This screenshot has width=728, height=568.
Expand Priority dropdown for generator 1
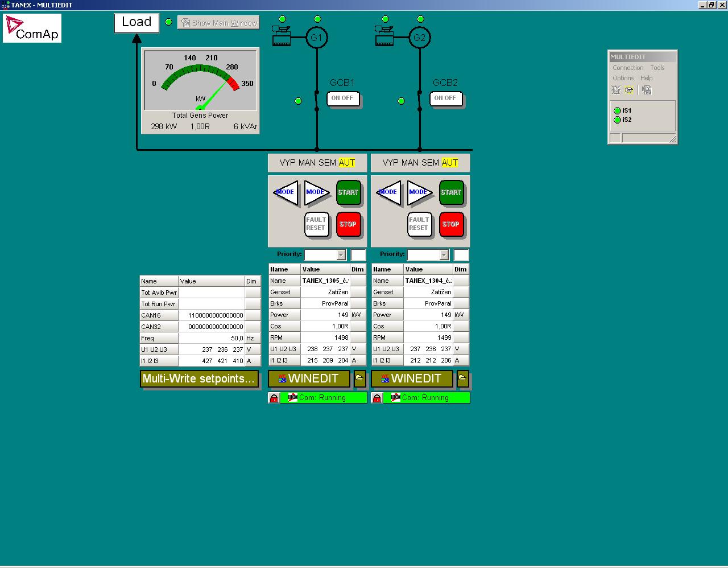pyautogui.click(x=341, y=255)
